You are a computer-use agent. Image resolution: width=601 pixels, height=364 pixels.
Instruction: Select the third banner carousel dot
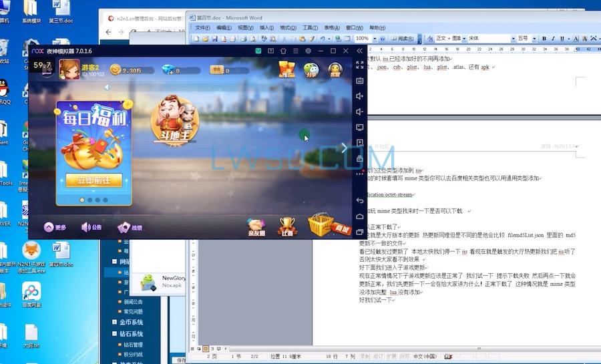97,200
